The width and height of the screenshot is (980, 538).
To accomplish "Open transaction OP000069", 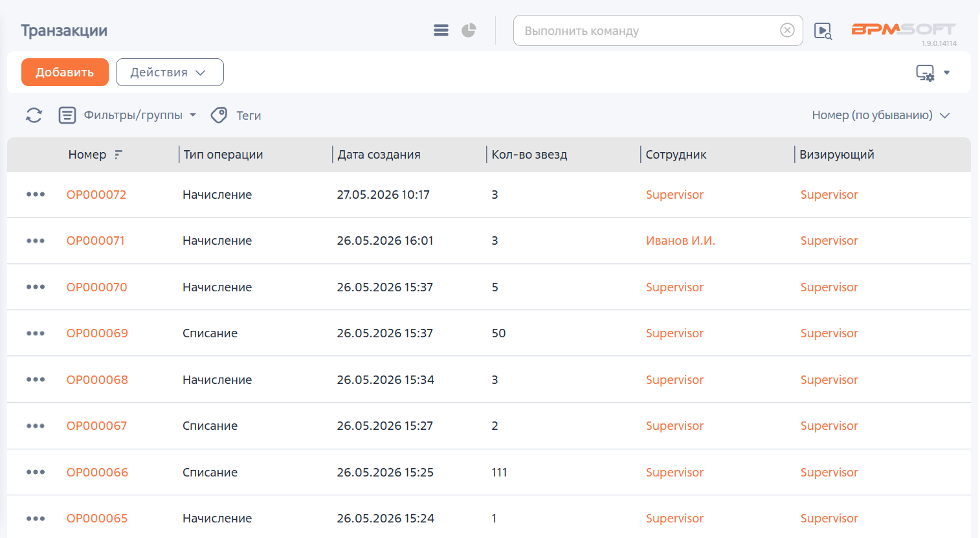I will tap(97, 333).
